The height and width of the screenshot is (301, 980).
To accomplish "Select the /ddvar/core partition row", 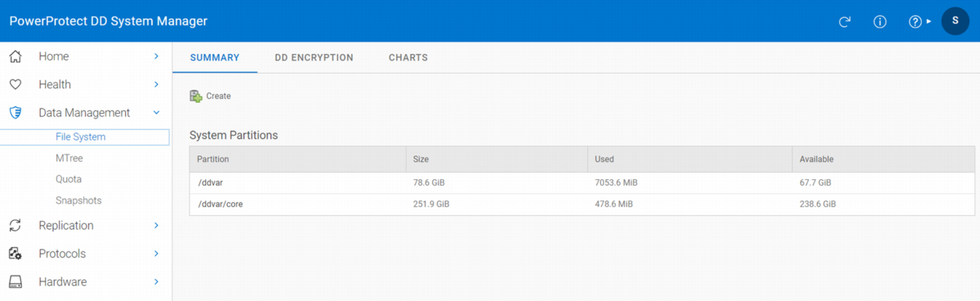I will [581, 204].
